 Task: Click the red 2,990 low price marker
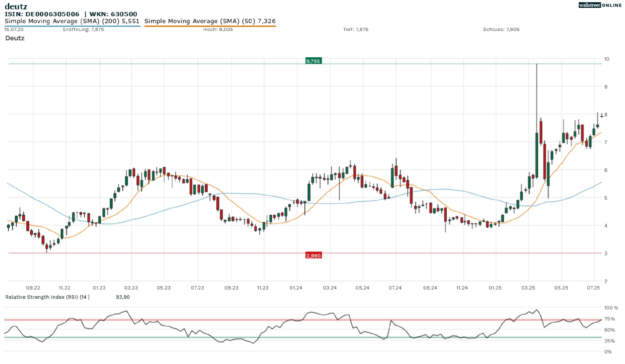point(313,255)
